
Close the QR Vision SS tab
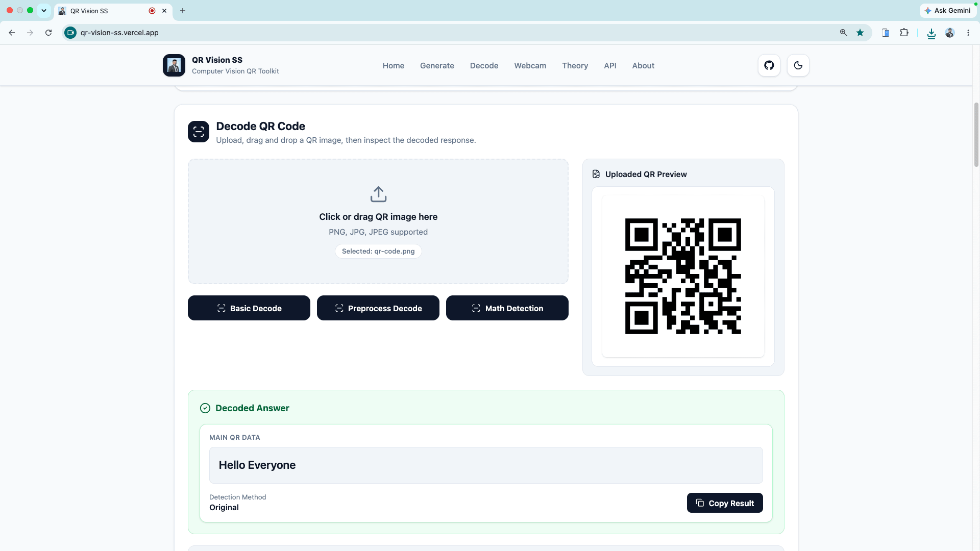tap(164, 11)
